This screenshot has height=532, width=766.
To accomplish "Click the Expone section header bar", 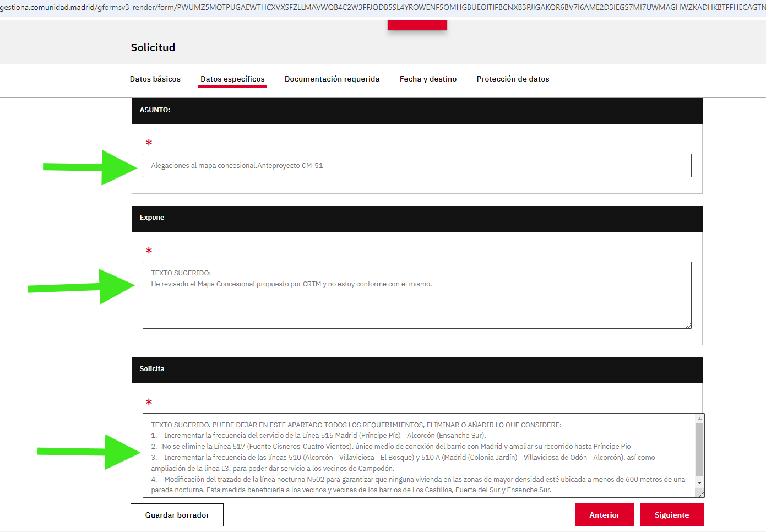I will 417,218.
